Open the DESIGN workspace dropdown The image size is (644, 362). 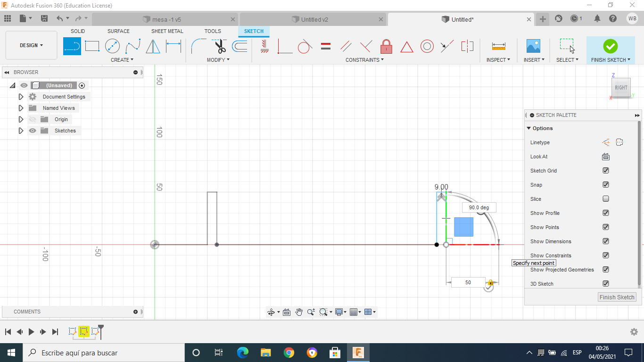[31, 45]
